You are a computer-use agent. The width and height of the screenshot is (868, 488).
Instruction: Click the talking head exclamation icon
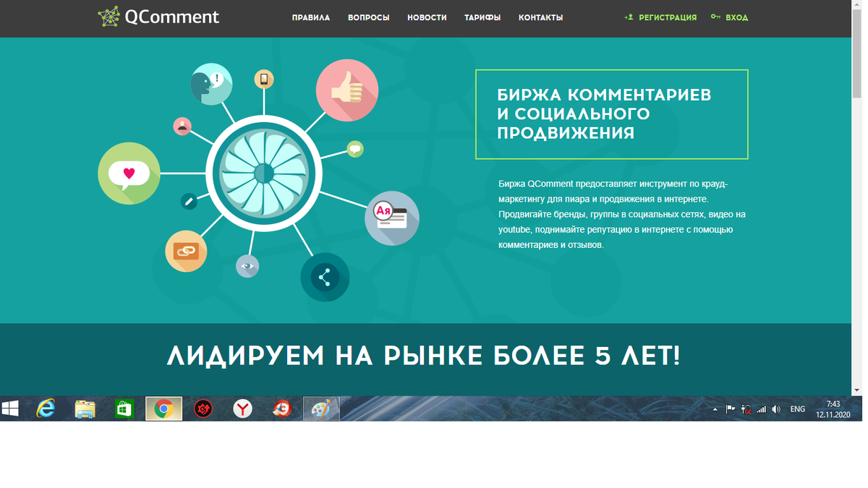tap(211, 85)
